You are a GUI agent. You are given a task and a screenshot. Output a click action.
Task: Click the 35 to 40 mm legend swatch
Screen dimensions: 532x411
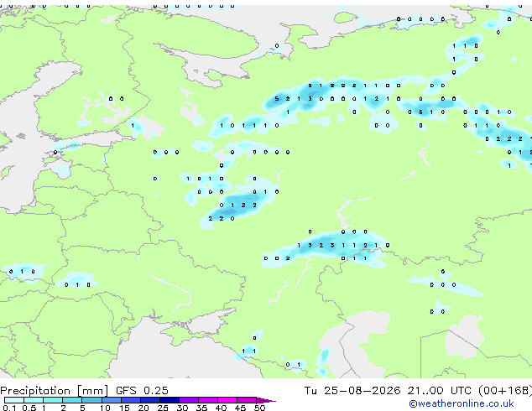click(208, 400)
